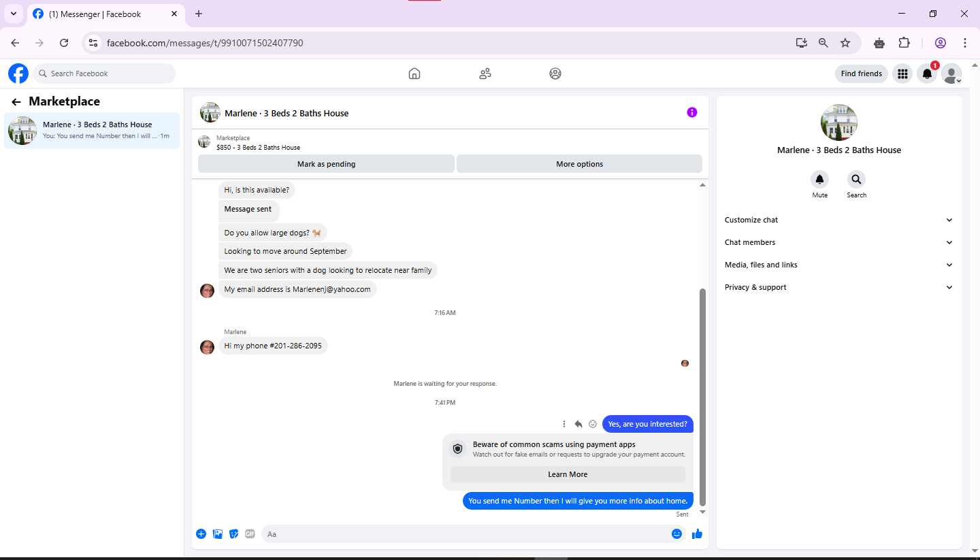Image resolution: width=980 pixels, height=560 pixels.
Task: Click the 'Do you allow large dogs?' message
Action: click(272, 233)
